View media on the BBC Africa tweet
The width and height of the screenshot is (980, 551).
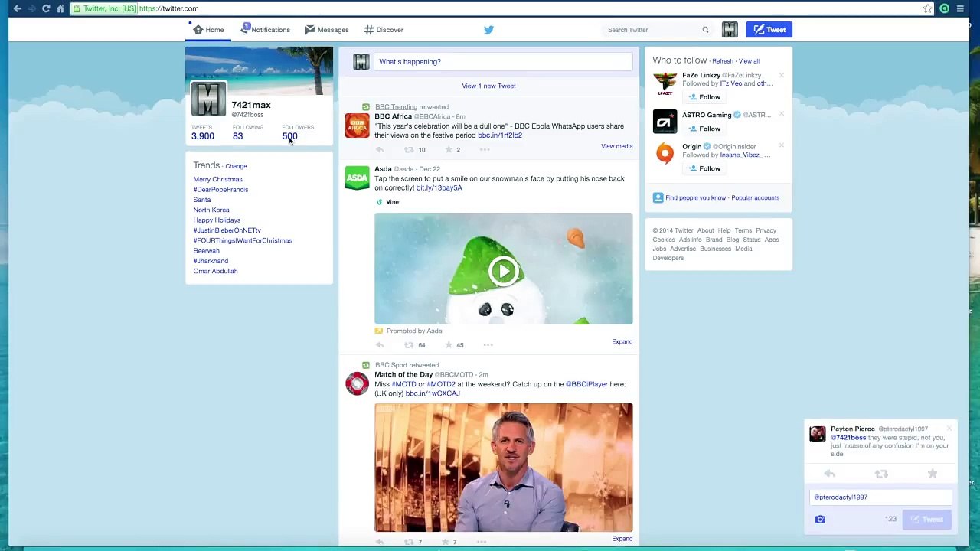[x=616, y=146]
